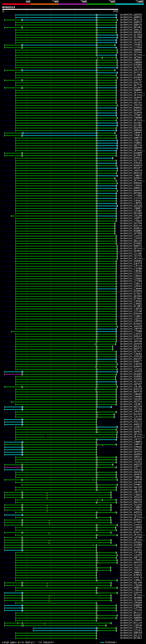Click the red ~20% identity legend bar
Image resolution: width=146 pixels, height=644 pixels.
point(16,4)
